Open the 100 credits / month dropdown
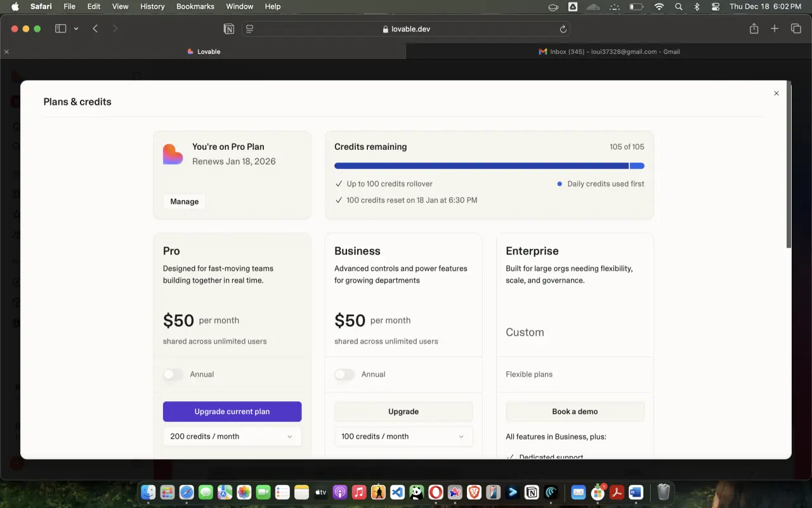This screenshot has width=812, height=508. coord(403,436)
